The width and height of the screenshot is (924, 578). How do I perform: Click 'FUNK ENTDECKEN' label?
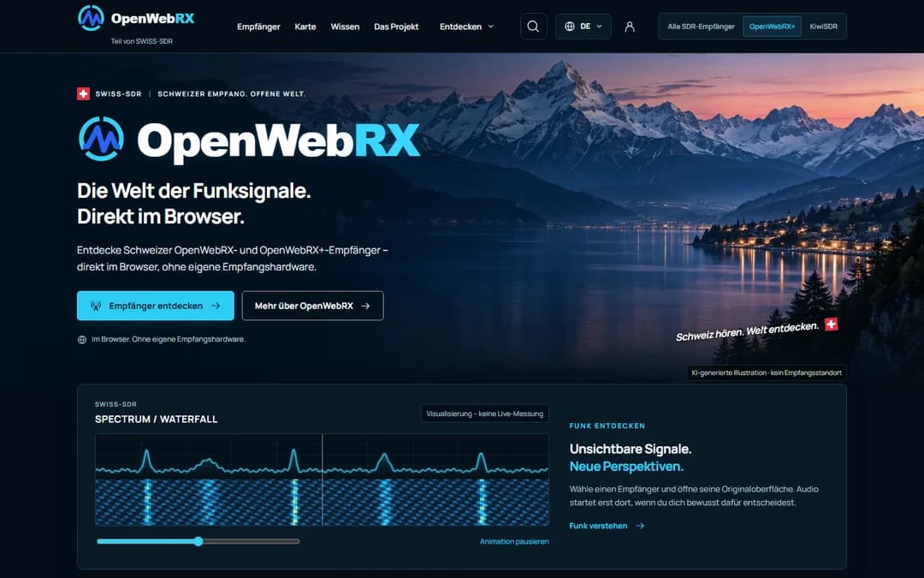[x=607, y=426]
